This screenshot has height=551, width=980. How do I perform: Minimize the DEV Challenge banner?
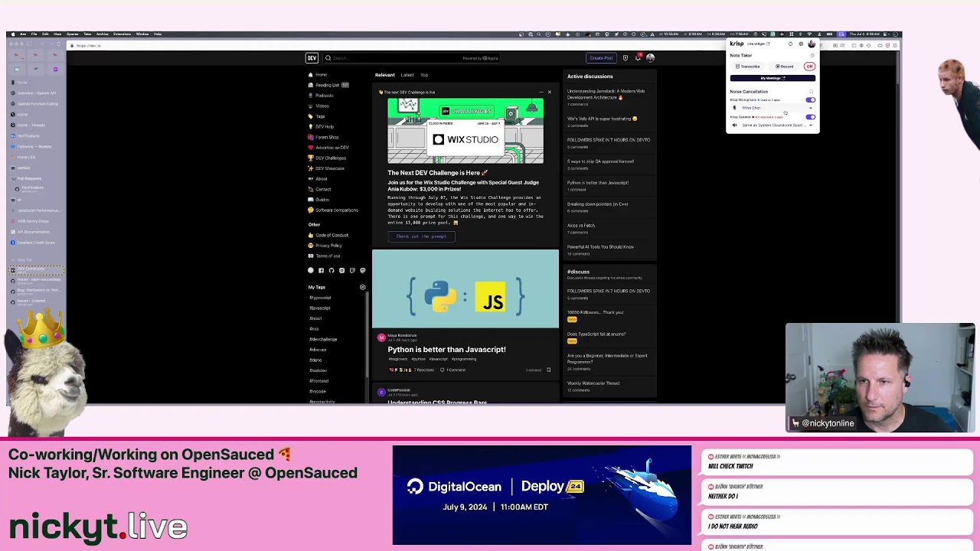(x=541, y=92)
